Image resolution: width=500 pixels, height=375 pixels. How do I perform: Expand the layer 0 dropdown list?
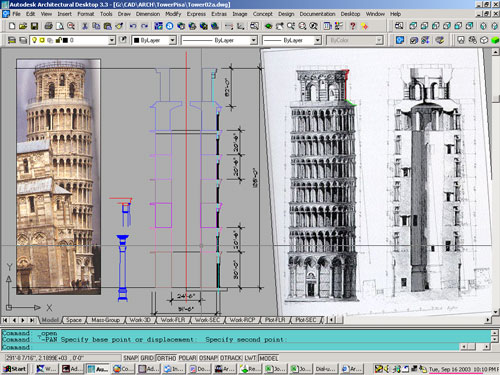pos(112,40)
